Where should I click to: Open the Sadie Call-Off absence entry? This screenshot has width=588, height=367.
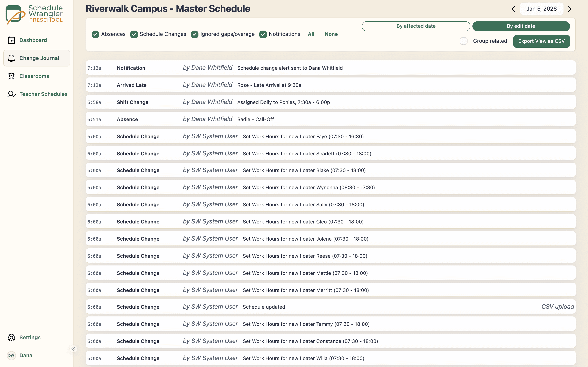[331, 119]
